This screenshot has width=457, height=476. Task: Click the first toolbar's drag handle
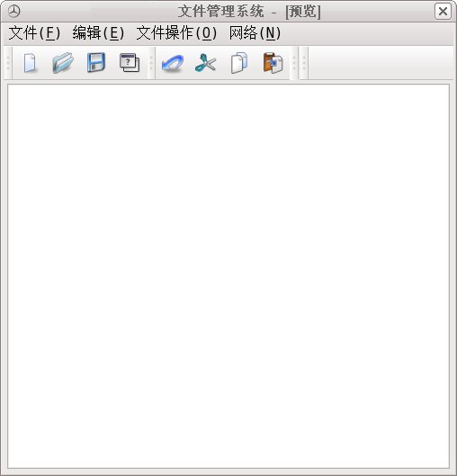click(8, 63)
